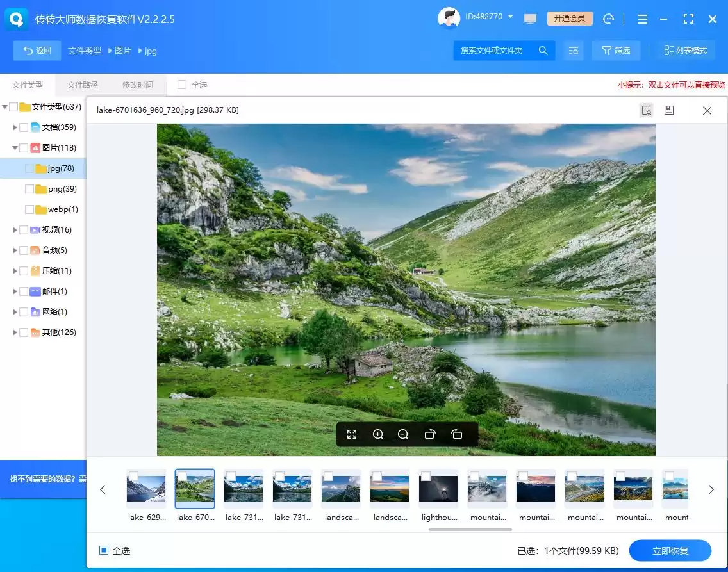Click the magnifier icon in search box
The height and width of the screenshot is (572, 728).
(543, 51)
